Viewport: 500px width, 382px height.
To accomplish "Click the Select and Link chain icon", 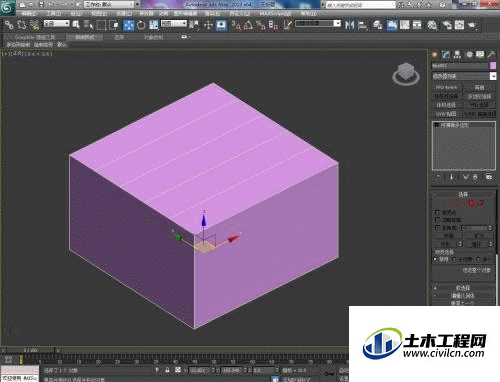I will click(9, 25).
